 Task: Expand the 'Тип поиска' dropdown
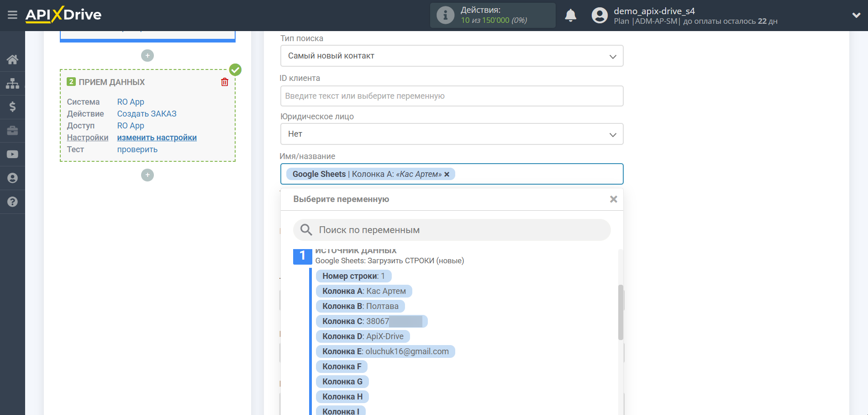pyautogui.click(x=451, y=56)
